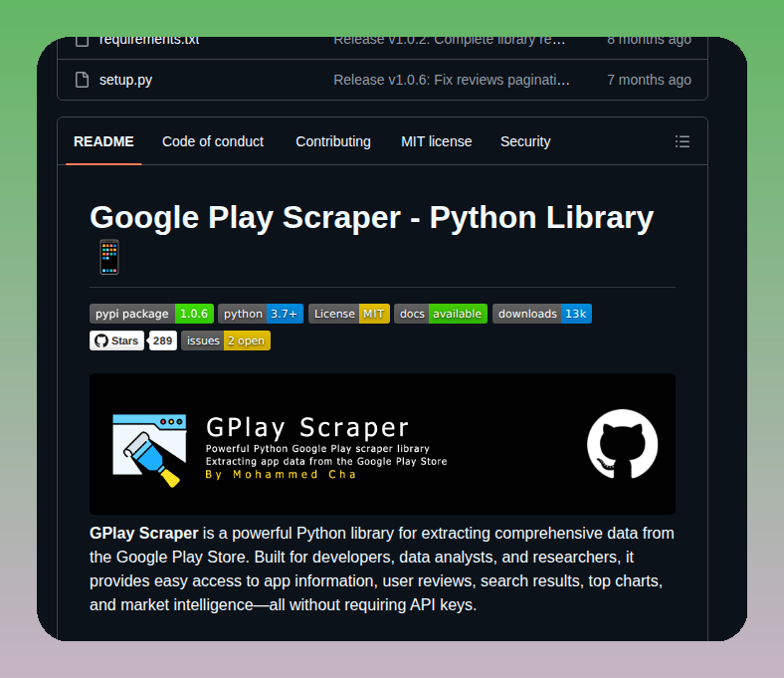This screenshot has height=678, width=784.
Task: Click the GitHub icon in Stars badge
Action: [101, 340]
